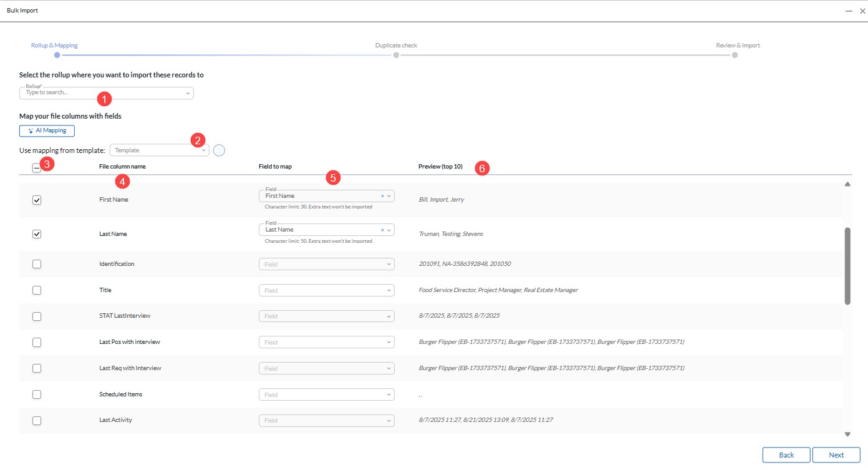Click the AI Mapping button
The image size is (868, 470).
point(47,130)
